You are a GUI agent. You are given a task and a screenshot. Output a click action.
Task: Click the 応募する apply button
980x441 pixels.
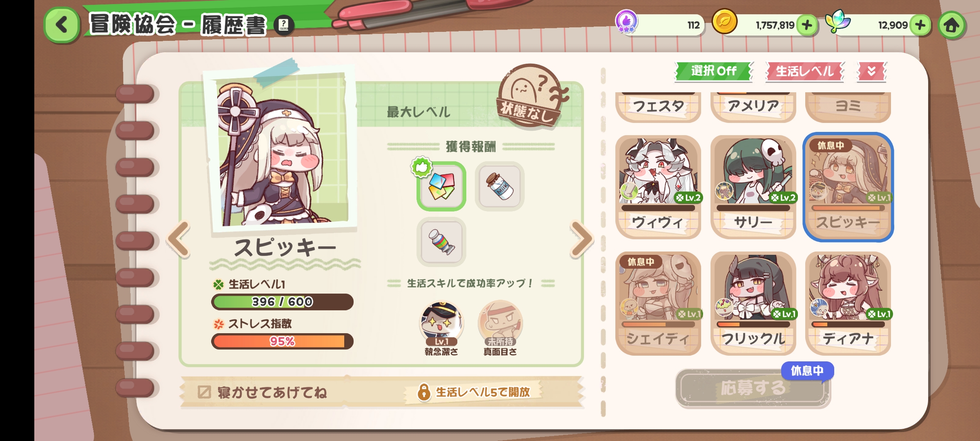point(753,388)
